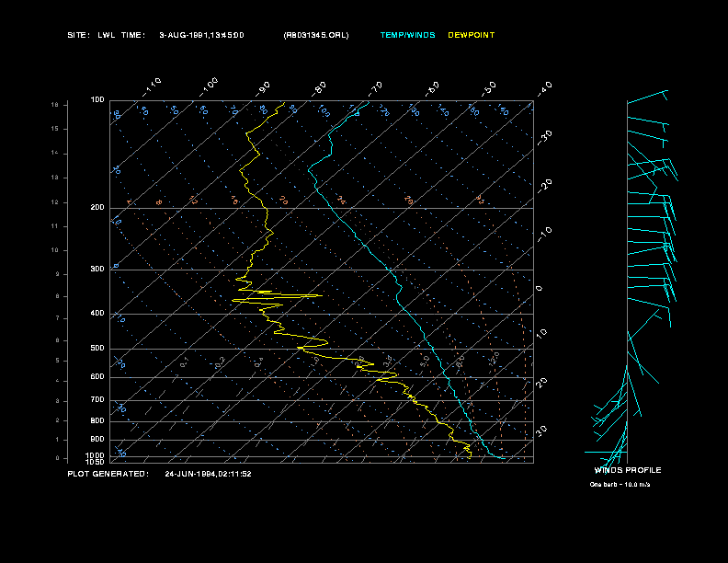The image size is (728, 563).
Task: Click the -80 temperature label at top
Action: point(318,89)
